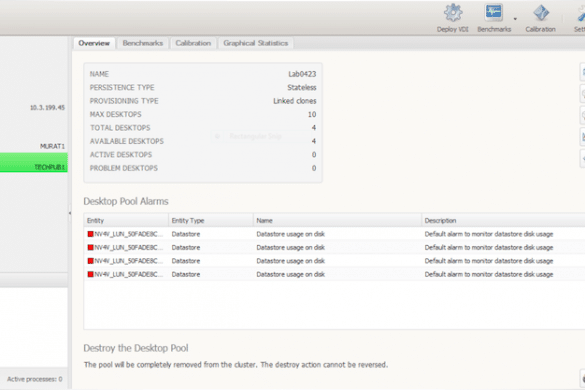Select fourth row alarm description text
The image size is (585, 390).
point(489,274)
